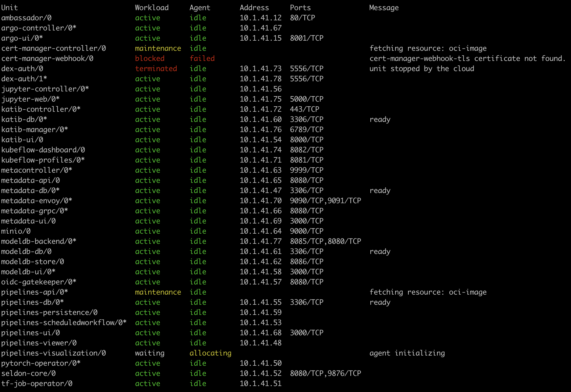Screen dimensions: 571x392
Task: Click the Ports column header
Action: pos(300,7)
